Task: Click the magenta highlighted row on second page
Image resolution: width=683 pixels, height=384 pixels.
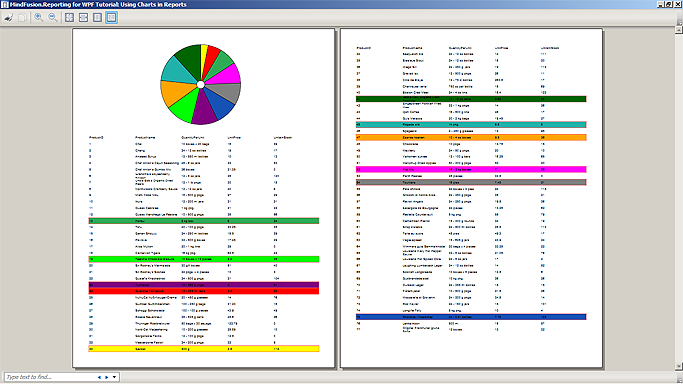Action: 471,169
